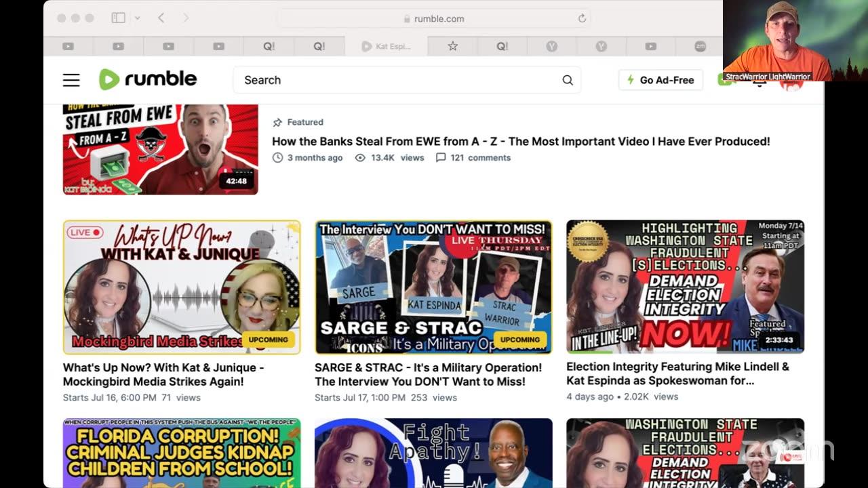Open the featured banks video thumbnail
868x488 pixels.
[161, 149]
